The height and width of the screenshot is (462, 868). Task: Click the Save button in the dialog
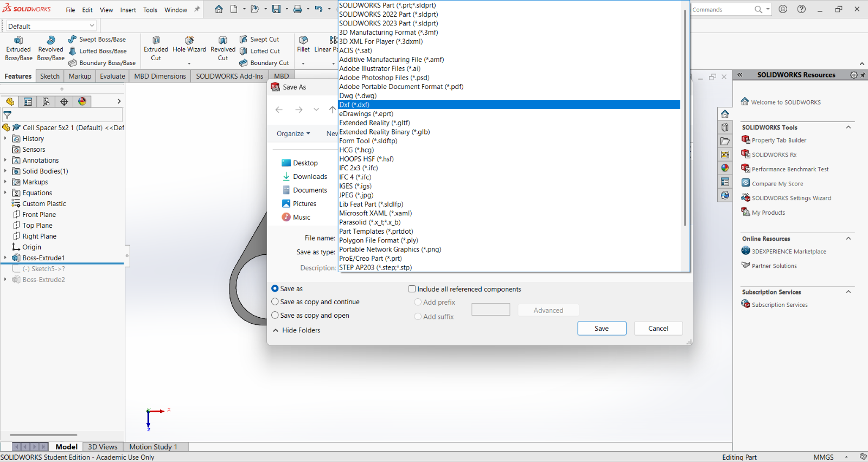602,329
